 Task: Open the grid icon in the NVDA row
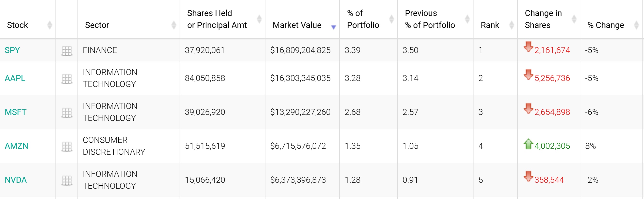[66, 180]
